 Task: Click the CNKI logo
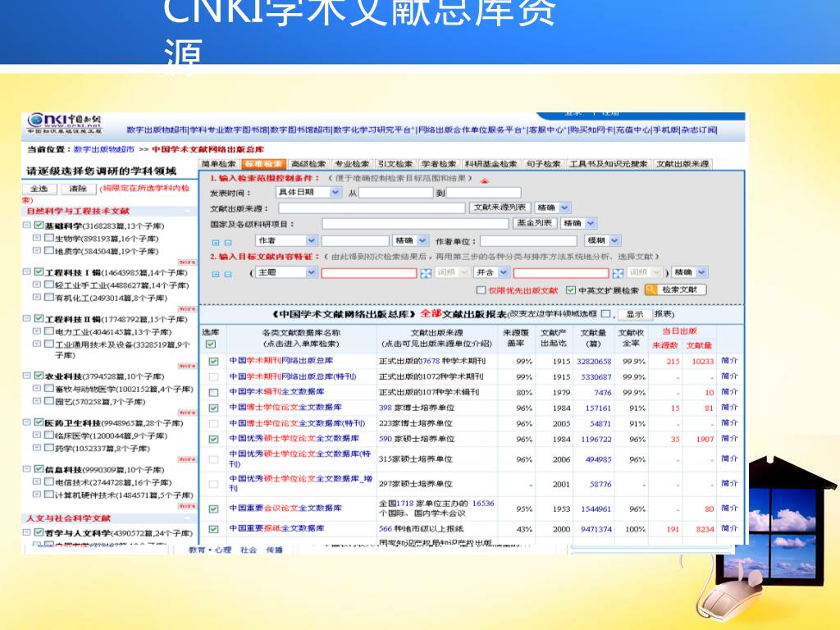pyautogui.click(x=64, y=125)
